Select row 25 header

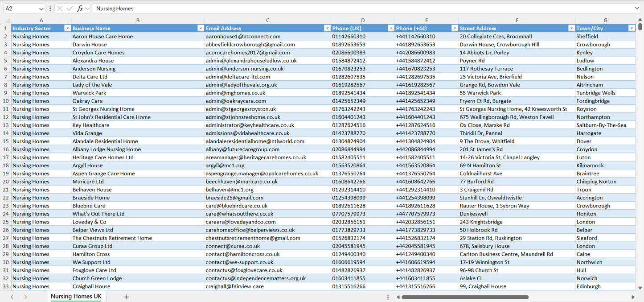(x=6, y=222)
